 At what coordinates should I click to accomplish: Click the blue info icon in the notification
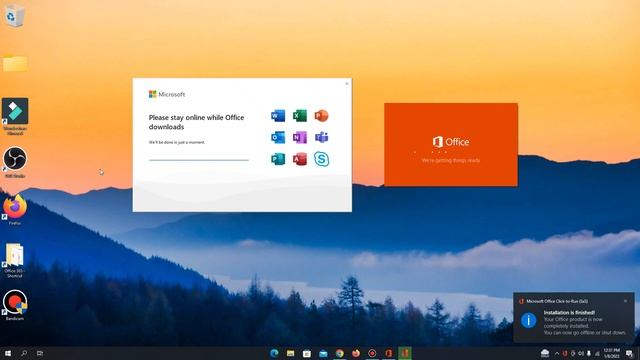pos(529,320)
